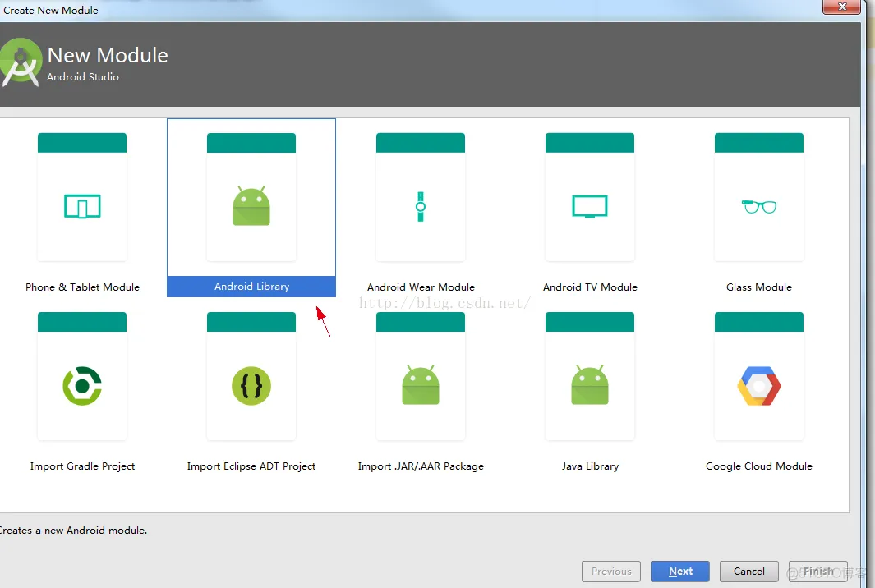Pick the Import Eclipse ADT Project braces icon

click(x=251, y=385)
